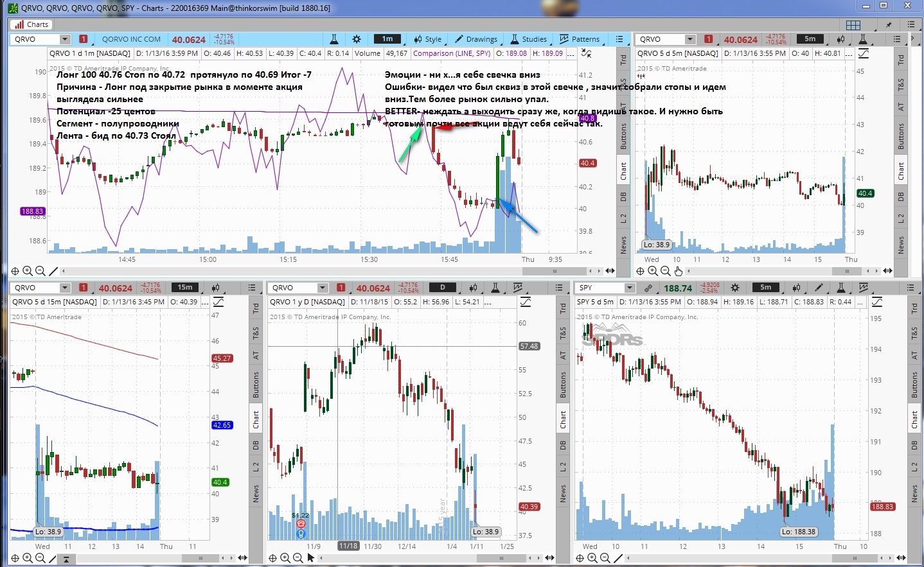Zoom in on the QRVO daily chart

point(285,558)
